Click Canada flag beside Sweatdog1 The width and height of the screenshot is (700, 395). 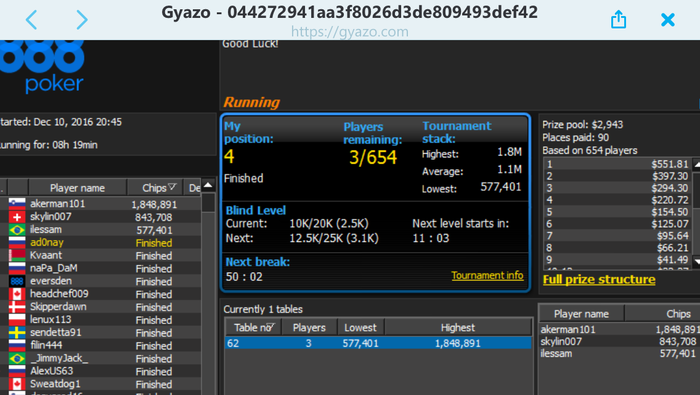[17, 384]
